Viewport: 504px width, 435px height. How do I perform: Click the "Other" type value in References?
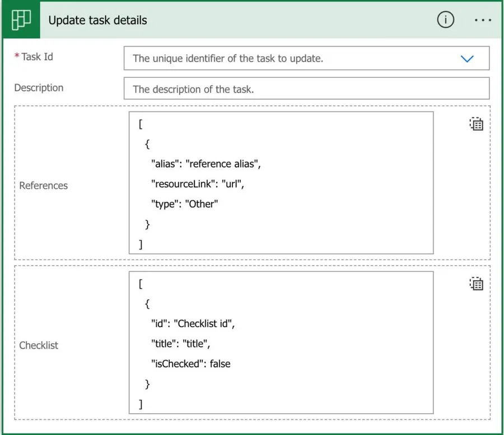point(201,204)
